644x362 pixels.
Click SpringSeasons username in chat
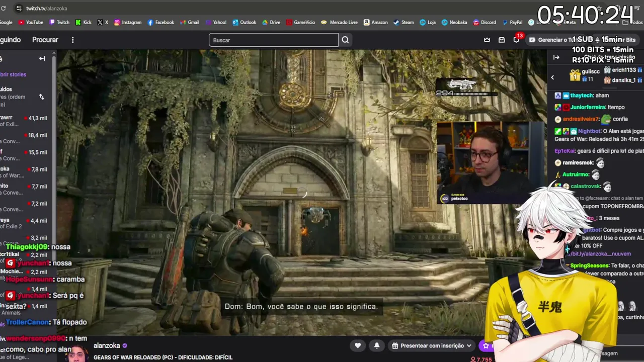coord(589,265)
